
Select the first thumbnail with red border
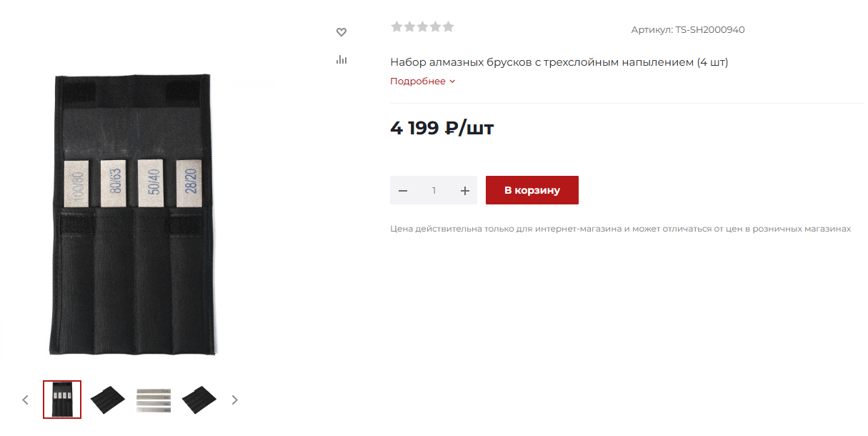click(x=62, y=400)
